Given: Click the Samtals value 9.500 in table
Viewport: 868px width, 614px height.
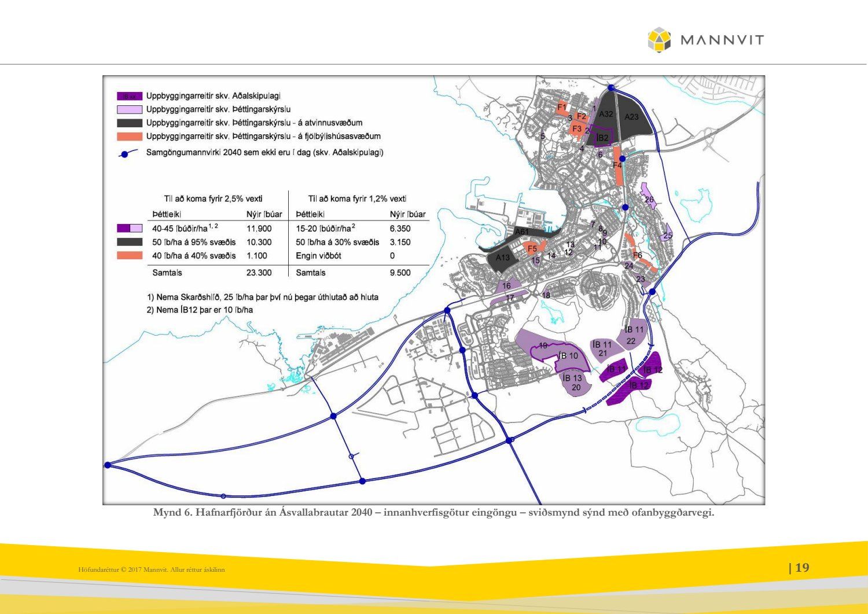Looking at the screenshot, I should click(400, 273).
